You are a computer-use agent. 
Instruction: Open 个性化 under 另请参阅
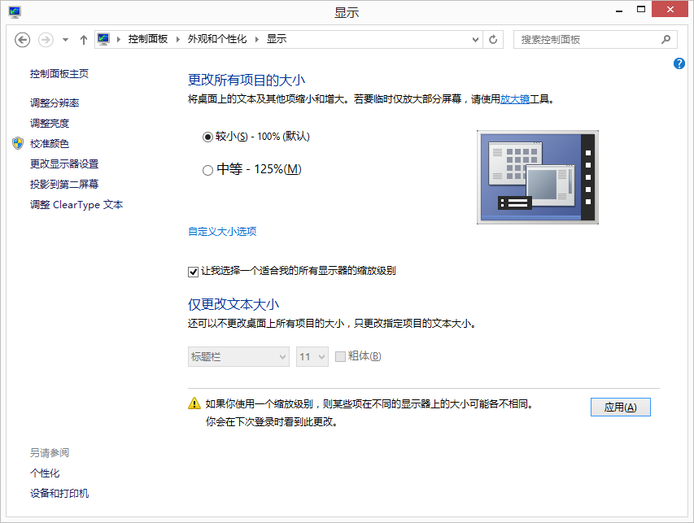pyautogui.click(x=45, y=473)
